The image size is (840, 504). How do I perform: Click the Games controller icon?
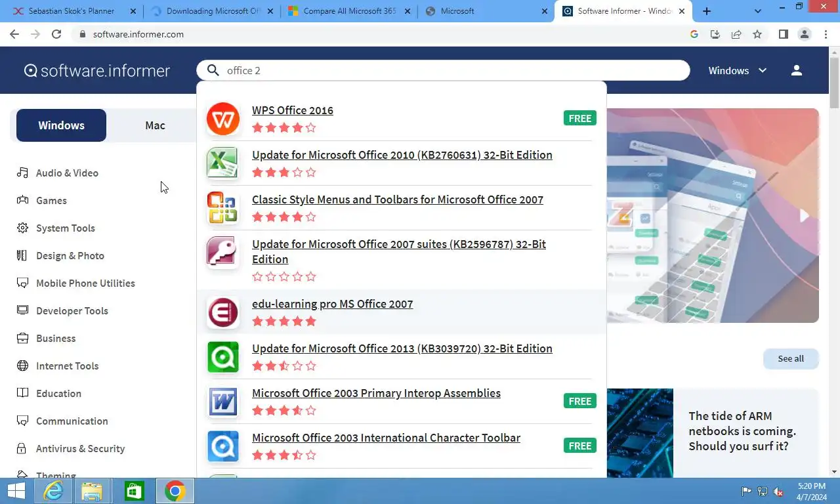click(23, 200)
